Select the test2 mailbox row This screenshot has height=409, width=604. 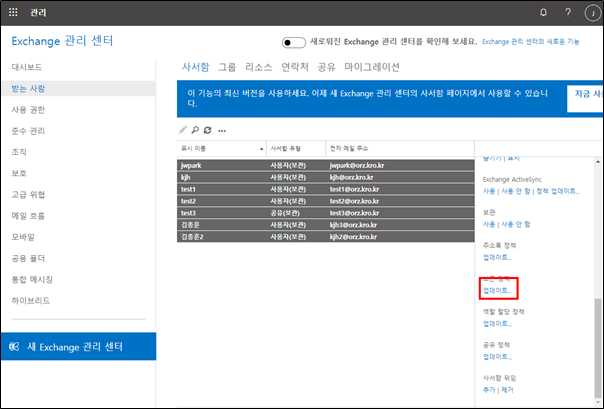coord(325,201)
